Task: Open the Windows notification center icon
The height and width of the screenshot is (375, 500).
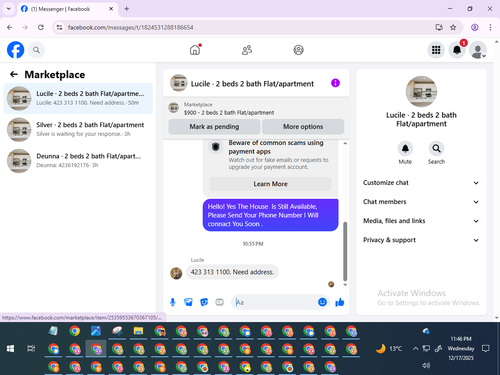Action: [x=486, y=349]
